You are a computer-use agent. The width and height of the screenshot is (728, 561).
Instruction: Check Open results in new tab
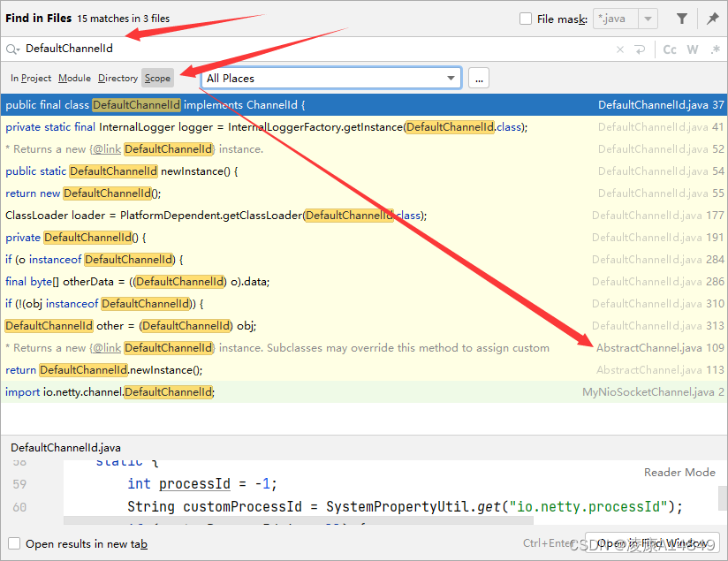(14, 543)
